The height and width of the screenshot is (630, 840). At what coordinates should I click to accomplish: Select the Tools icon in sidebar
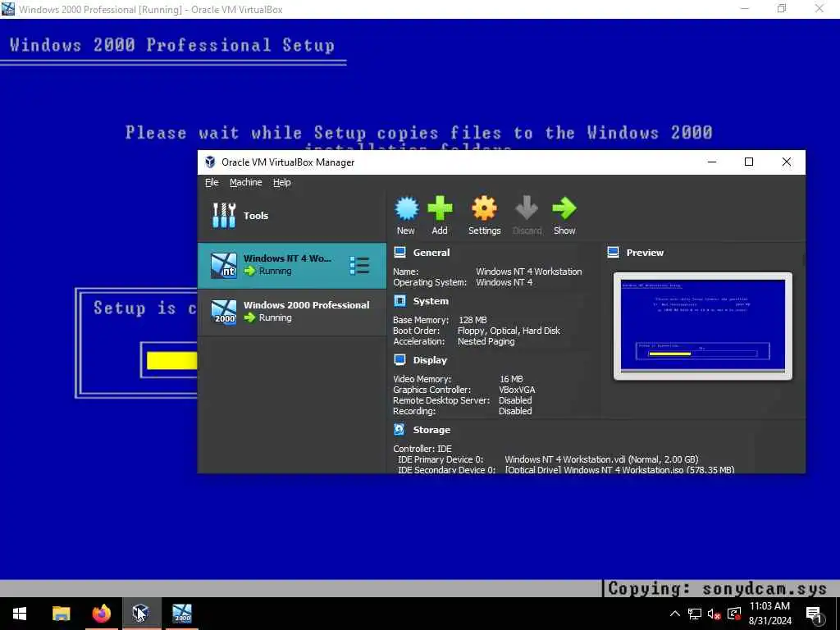click(224, 216)
